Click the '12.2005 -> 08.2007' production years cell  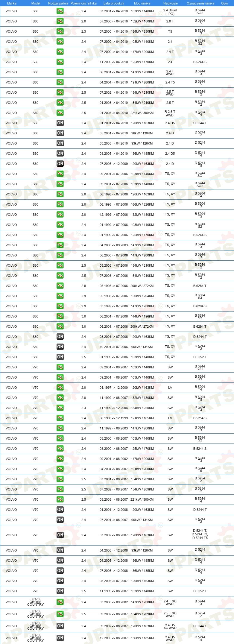(114, 638)
